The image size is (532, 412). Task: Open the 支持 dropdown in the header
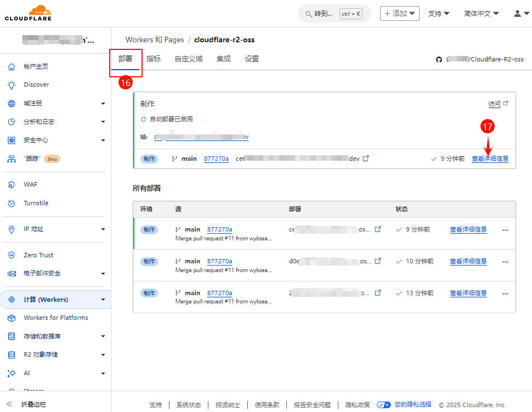point(438,14)
